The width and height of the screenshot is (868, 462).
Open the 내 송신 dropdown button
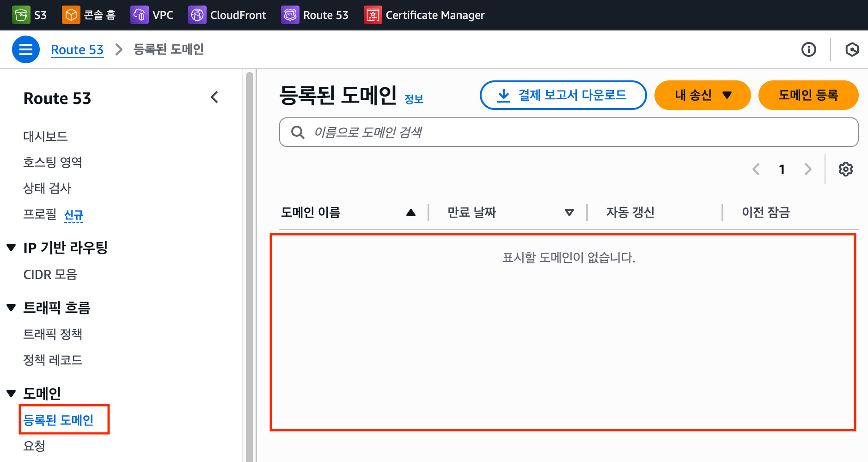[702, 95]
